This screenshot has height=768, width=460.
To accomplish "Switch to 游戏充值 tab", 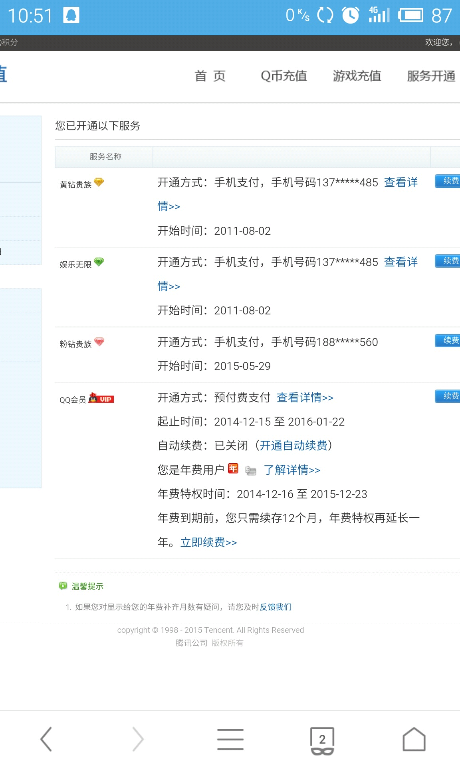I will click(x=357, y=76).
